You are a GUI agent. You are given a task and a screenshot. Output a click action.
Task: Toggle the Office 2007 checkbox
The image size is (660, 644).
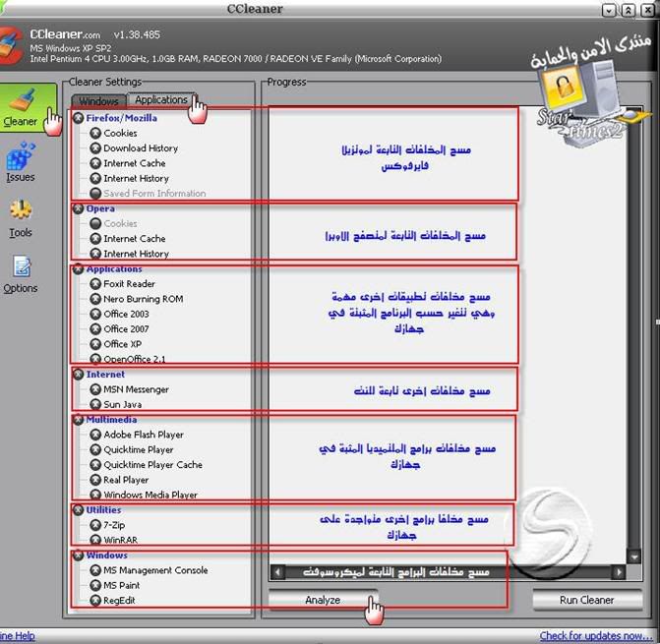pyautogui.click(x=95, y=329)
